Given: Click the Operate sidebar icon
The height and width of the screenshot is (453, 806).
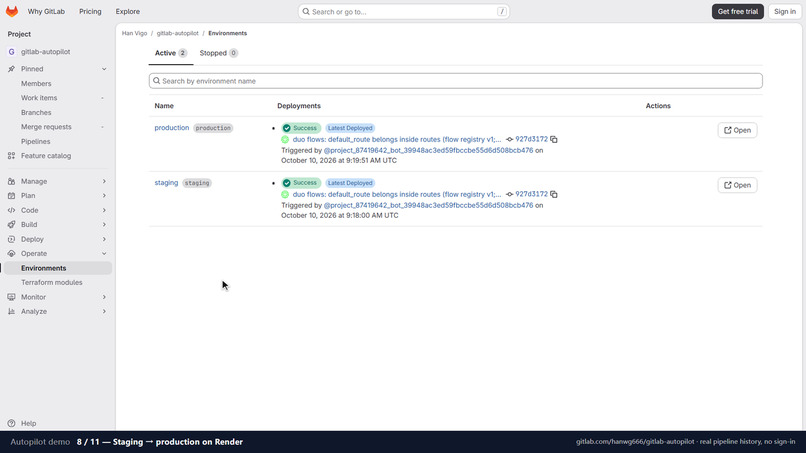Looking at the screenshot, I should click(x=11, y=253).
